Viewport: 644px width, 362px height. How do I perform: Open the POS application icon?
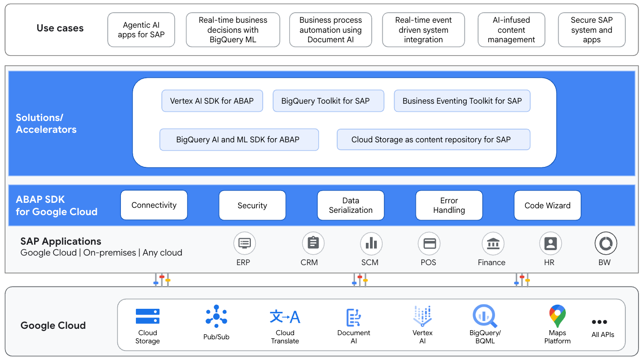[429, 243]
